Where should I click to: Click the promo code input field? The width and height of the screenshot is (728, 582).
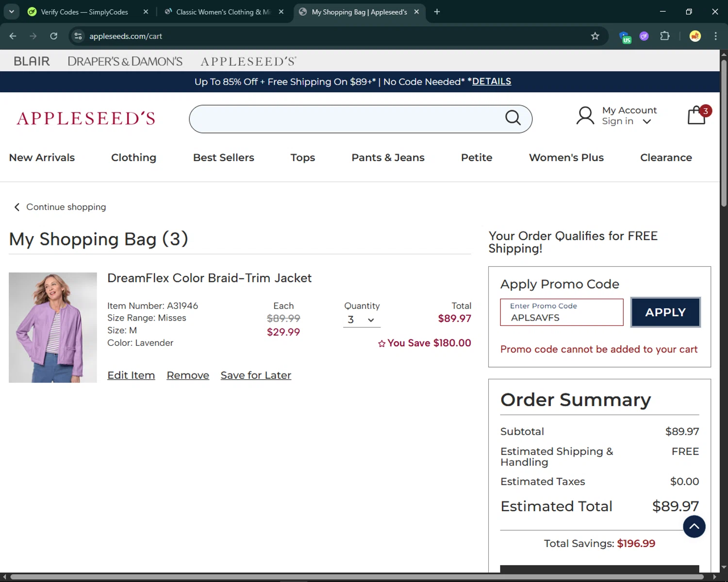[x=562, y=312]
